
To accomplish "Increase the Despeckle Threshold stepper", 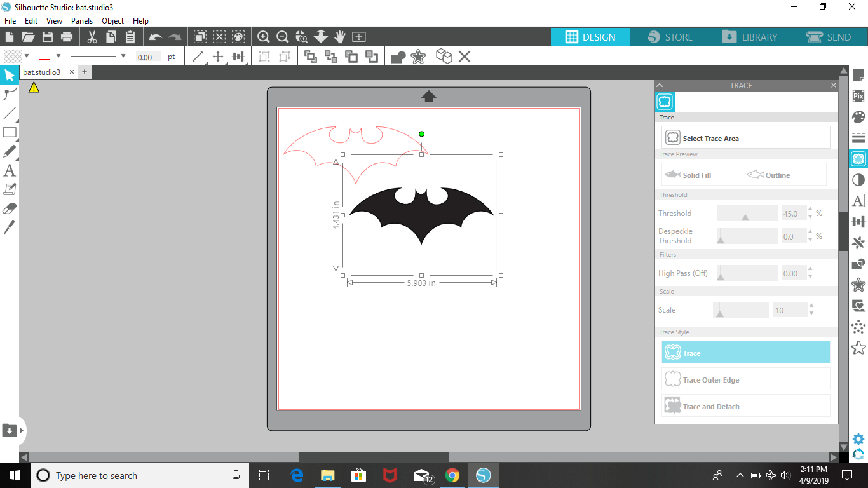I will (810, 233).
